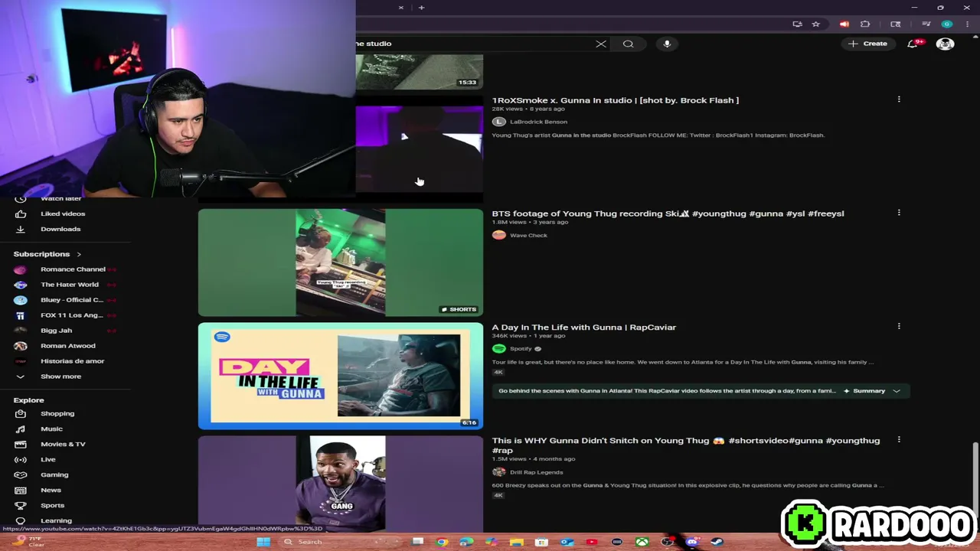Screen dimensions: 980x551
Task: Open Outlook from the taskbar
Action: point(567,542)
